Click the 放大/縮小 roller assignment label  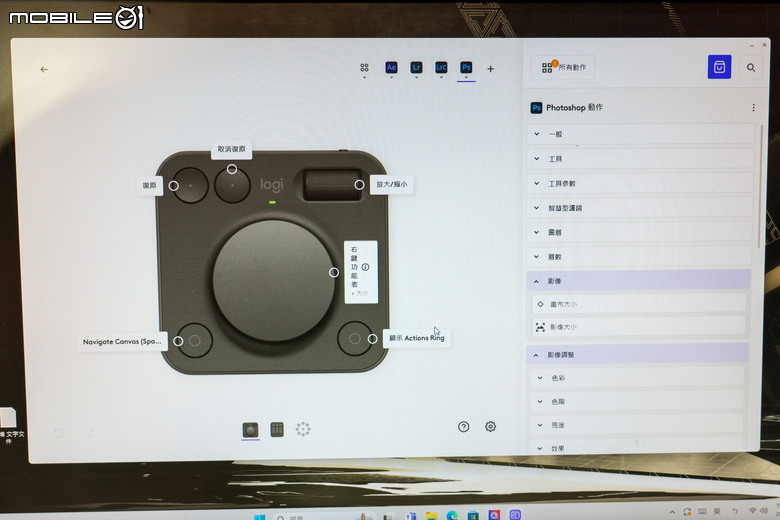pyautogui.click(x=391, y=184)
